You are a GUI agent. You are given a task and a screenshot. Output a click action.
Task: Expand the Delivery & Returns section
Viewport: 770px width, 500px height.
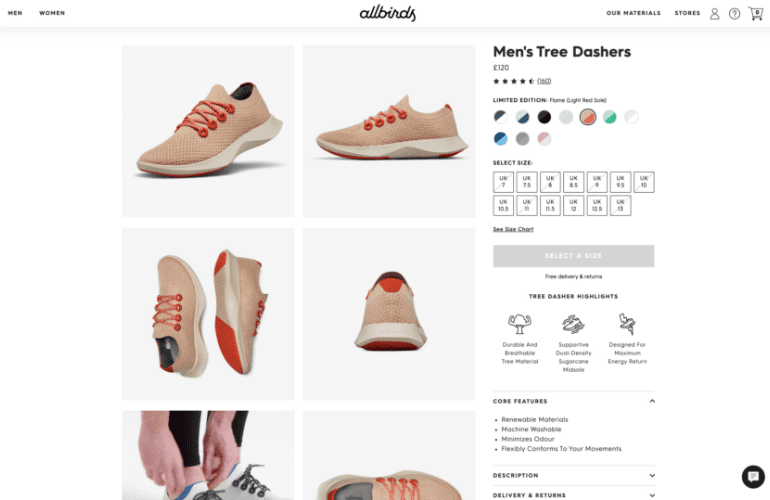click(574, 495)
